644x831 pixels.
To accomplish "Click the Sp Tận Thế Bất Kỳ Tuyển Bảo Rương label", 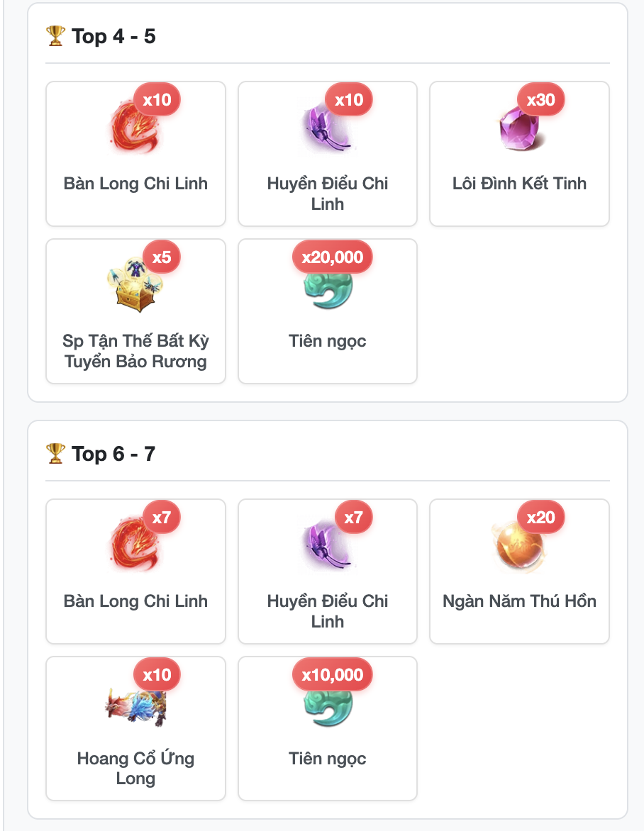I will [x=135, y=351].
